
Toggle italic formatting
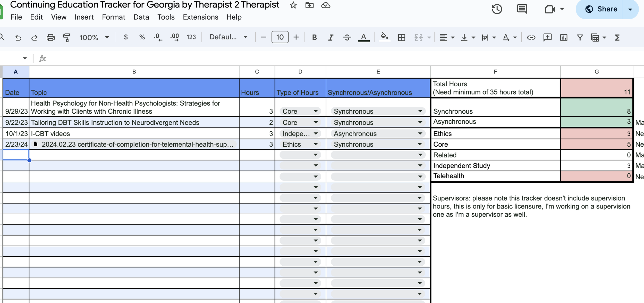(x=331, y=37)
